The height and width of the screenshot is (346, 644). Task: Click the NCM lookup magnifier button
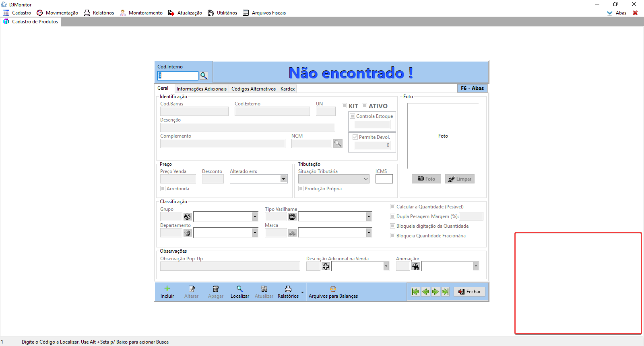pyautogui.click(x=338, y=143)
